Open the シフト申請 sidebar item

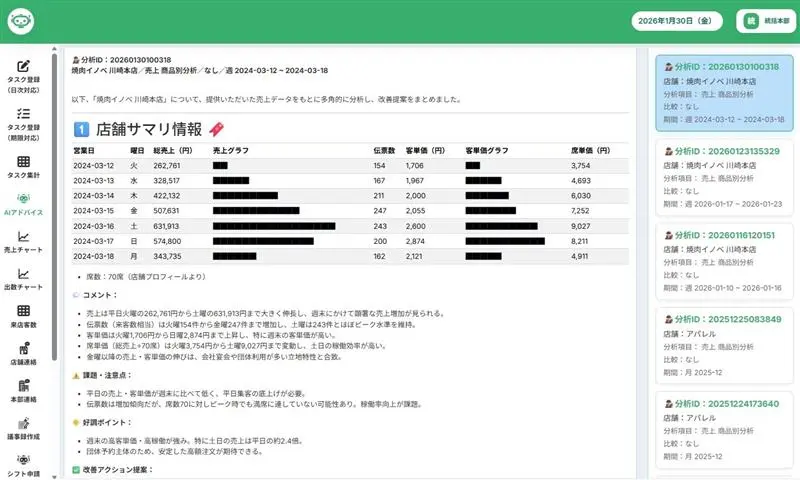click(23, 466)
